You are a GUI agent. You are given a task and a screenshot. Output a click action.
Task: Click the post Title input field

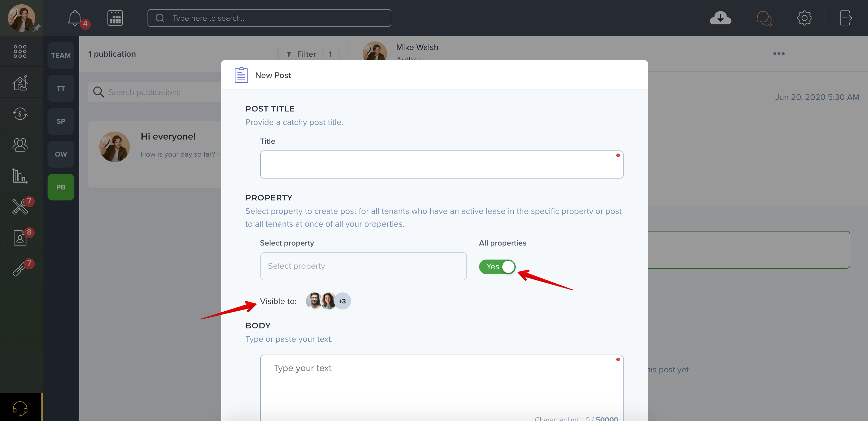(x=441, y=165)
